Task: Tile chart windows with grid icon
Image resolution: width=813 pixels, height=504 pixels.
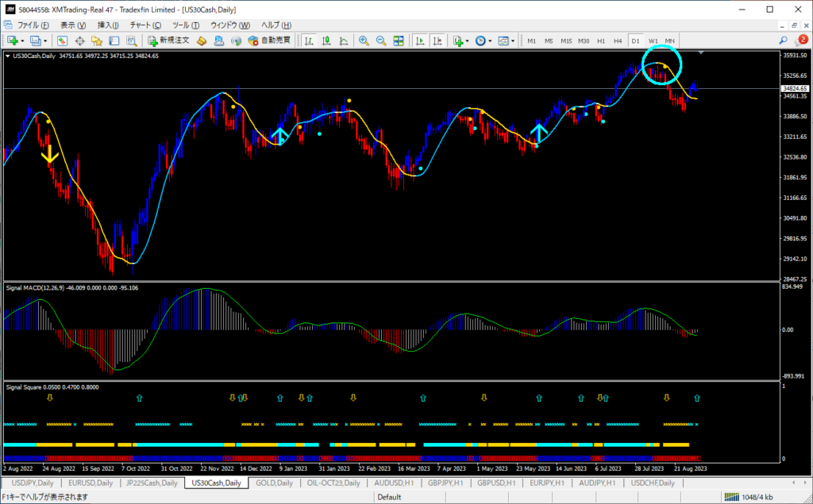Action: 399,41
